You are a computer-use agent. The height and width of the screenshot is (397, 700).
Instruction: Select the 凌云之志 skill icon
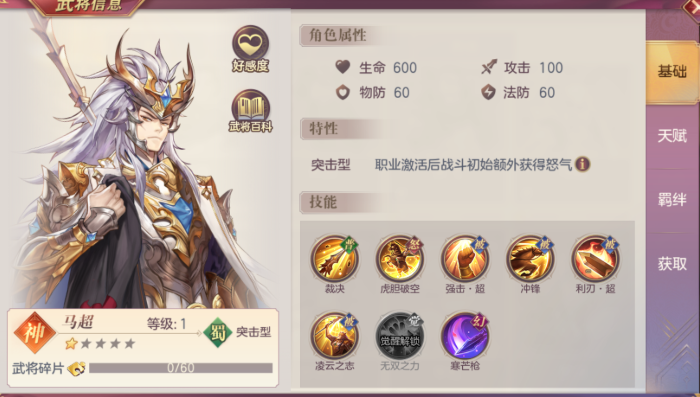[335, 335]
